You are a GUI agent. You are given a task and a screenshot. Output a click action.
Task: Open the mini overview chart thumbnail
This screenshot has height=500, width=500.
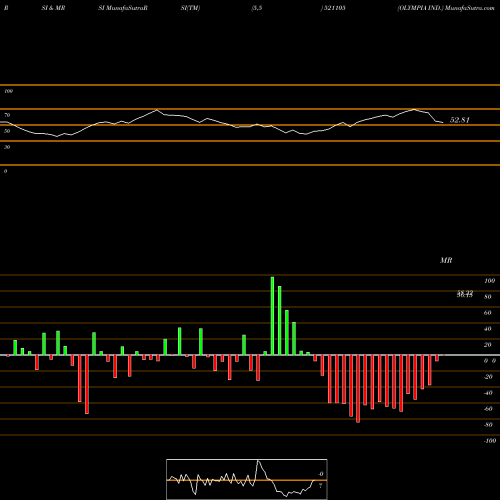pos(247,479)
